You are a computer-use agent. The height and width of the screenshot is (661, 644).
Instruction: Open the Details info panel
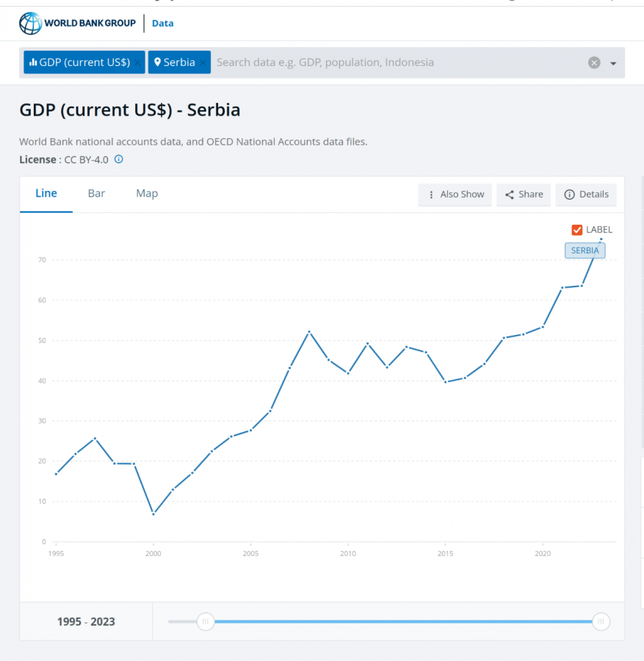pos(586,195)
